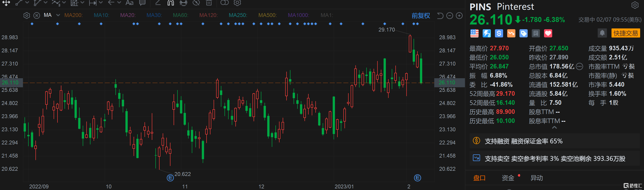
Task: Toggle the red heart favorite icon
Action: click(x=548, y=33)
